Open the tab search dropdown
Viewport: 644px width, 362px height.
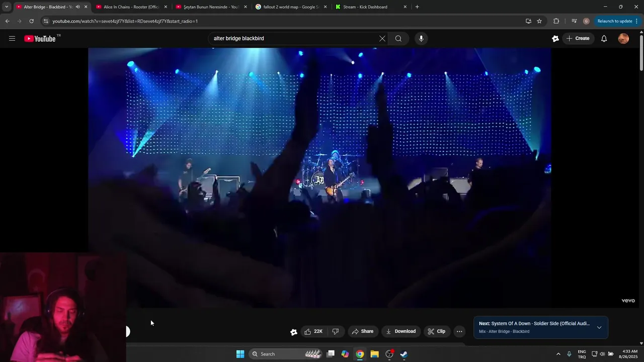7,7
